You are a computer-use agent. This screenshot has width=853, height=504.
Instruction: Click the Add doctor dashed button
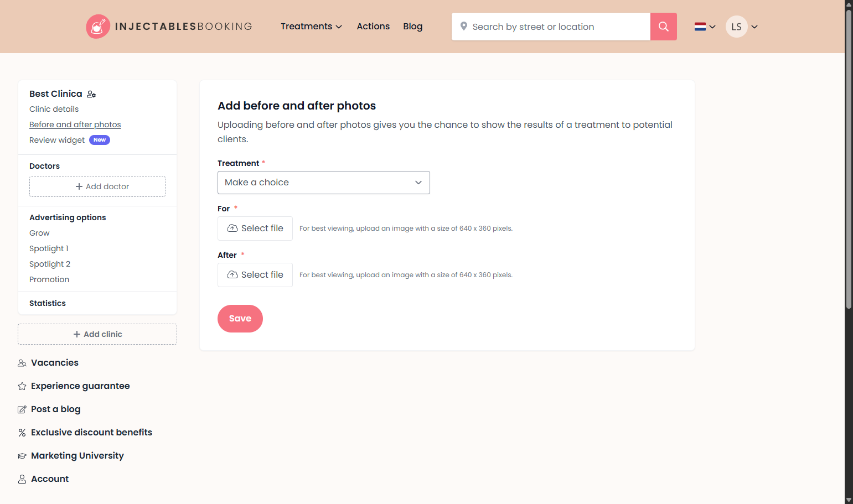(x=97, y=186)
